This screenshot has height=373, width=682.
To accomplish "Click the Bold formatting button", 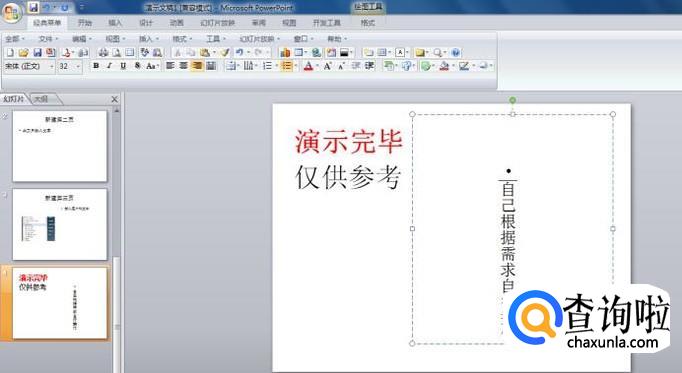I will [x=96, y=66].
